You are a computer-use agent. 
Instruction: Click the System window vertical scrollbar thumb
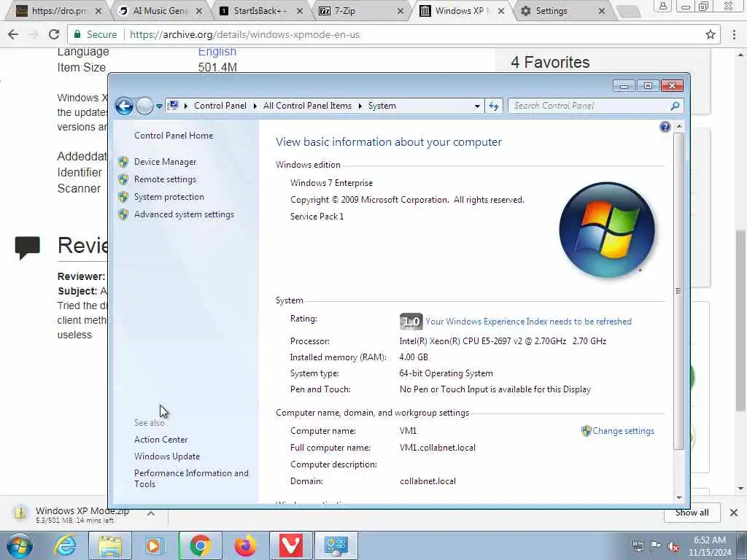(x=678, y=290)
